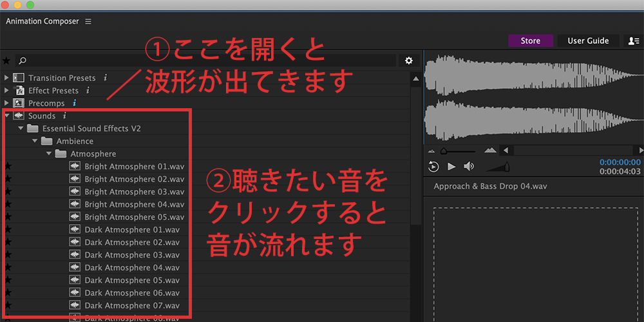Show info for Effect Presets
This screenshot has width=644, height=322.
point(88,90)
